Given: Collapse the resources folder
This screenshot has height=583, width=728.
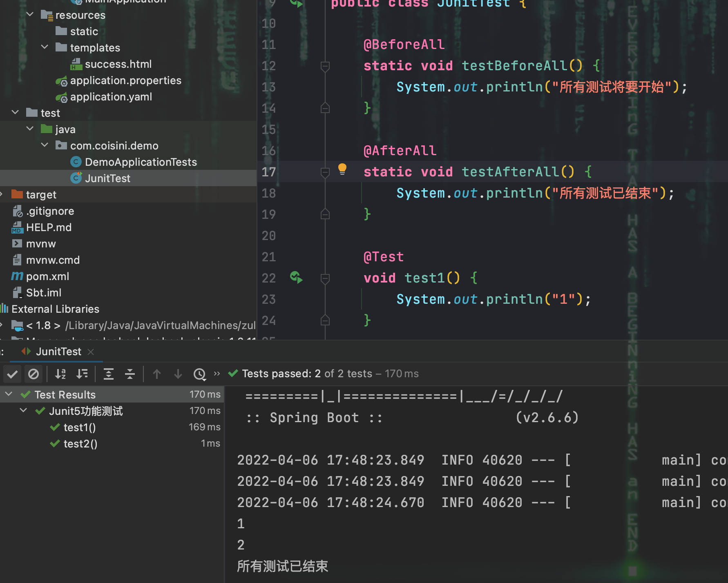Looking at the screenshot, I should (30, 15).
